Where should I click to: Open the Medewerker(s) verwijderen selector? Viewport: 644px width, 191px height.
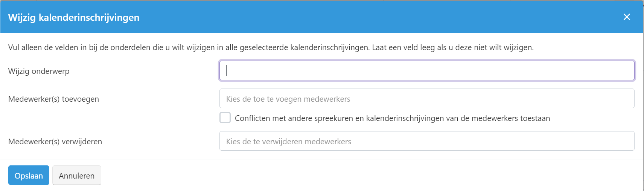[x=427, y=141]
